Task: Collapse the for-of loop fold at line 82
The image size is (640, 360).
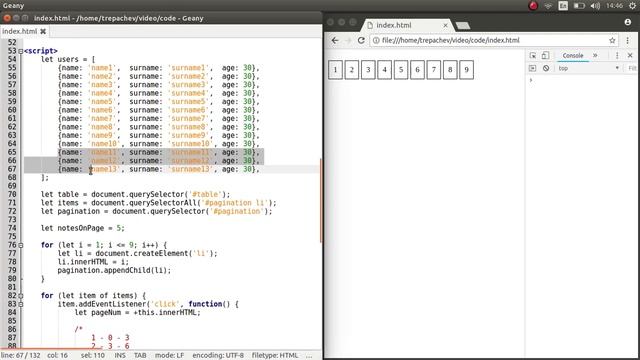Action: point(20,296)
